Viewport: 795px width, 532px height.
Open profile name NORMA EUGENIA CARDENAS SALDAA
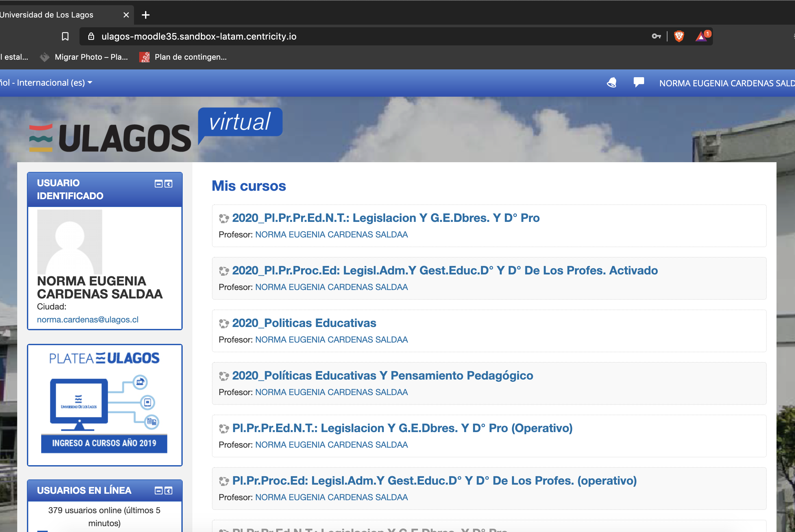[100, 287]
